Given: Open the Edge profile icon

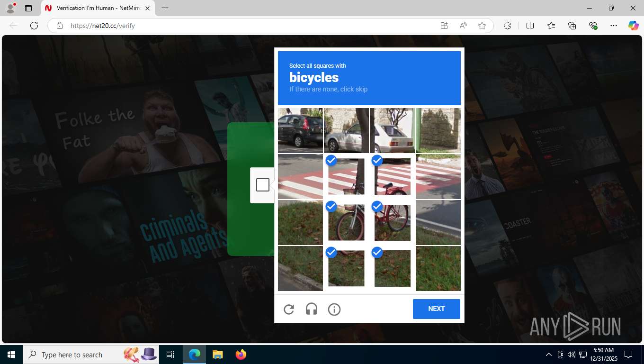Looking at the screenshot, I should click(x=10, y=8).
